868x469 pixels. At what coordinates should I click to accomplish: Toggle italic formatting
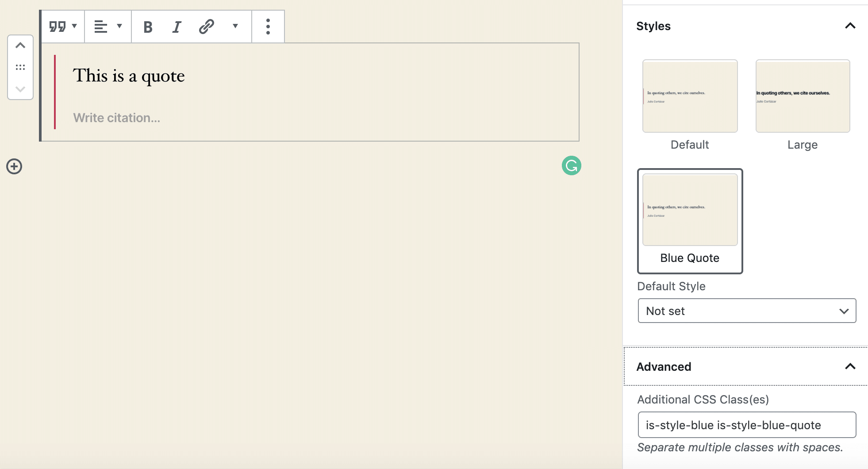[177, 27]
